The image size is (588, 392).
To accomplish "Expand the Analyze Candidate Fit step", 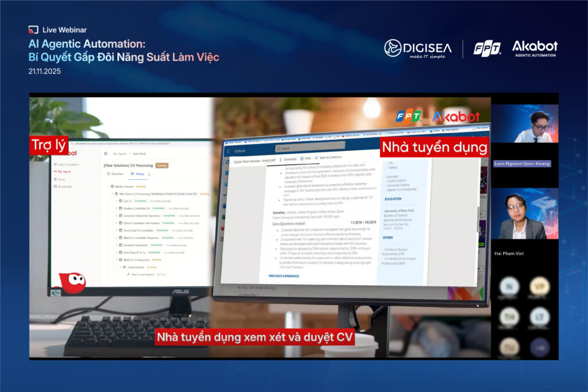I will pyautogui.click(x=117, y=208).
